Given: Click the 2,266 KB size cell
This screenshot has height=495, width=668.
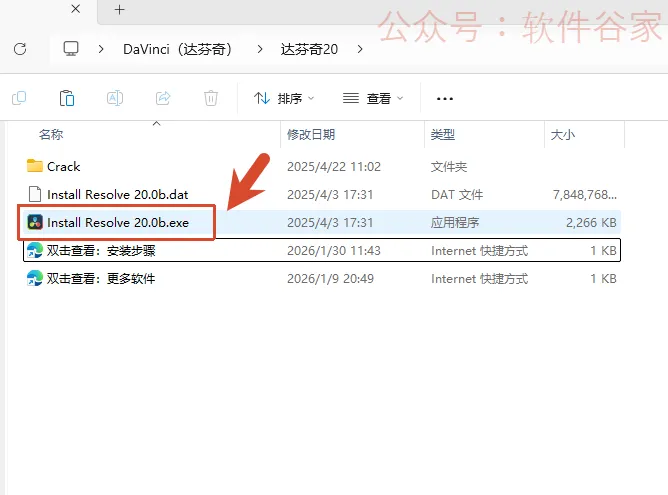Looking at the screenshot, I should click(x=591, y=223).
